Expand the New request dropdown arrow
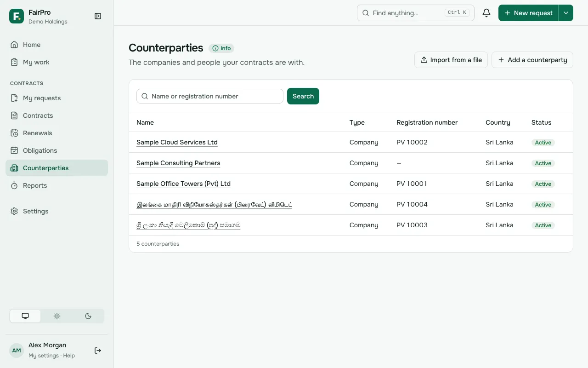The height and width of the screenshot is (368, 588). coord(566,13)
